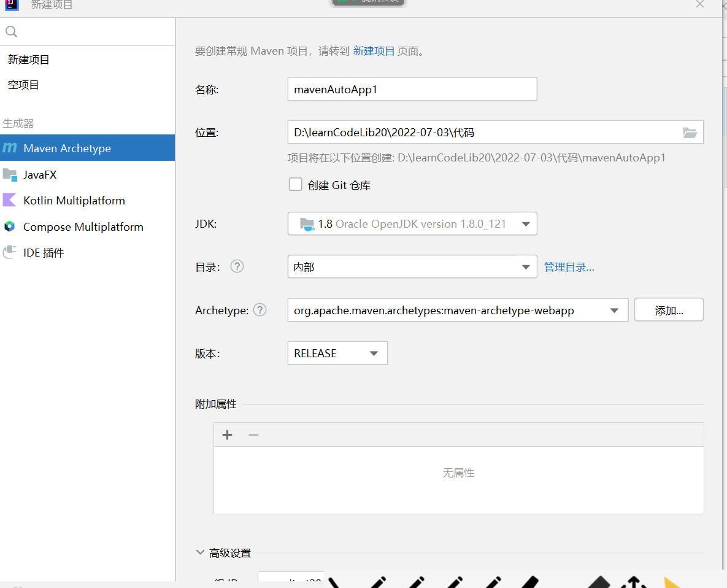The width and height of the screenshot is (727, 588).
Task: Select the 空项目 sidebar item
Action: (23, 85)
